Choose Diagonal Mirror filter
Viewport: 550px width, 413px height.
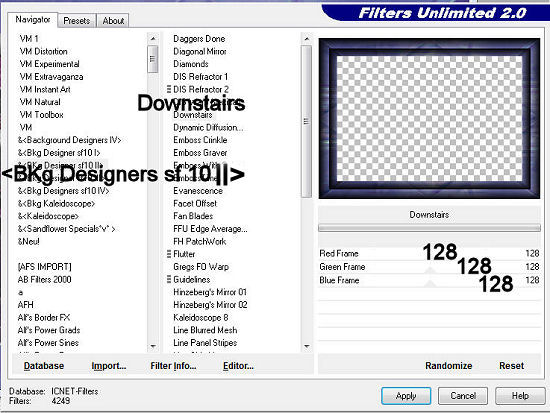tap(200, 51)
